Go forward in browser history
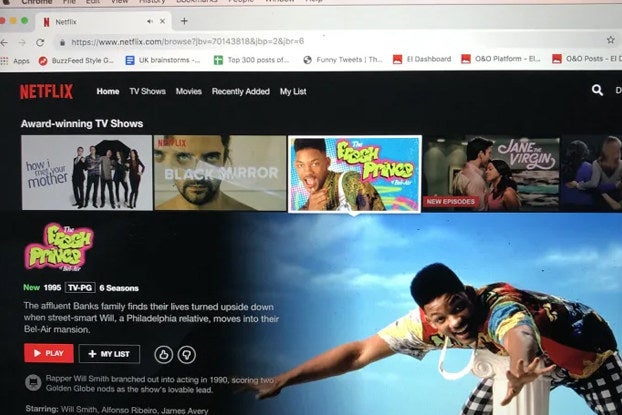 coord(22,42)
